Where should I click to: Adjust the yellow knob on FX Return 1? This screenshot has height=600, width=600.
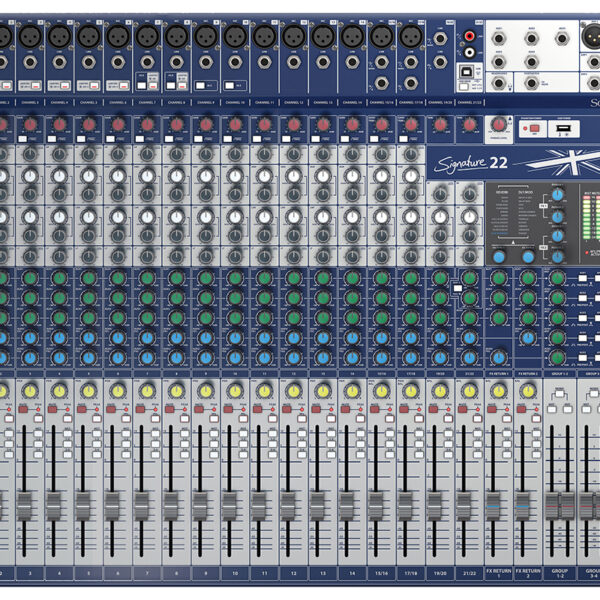[499, 391]
